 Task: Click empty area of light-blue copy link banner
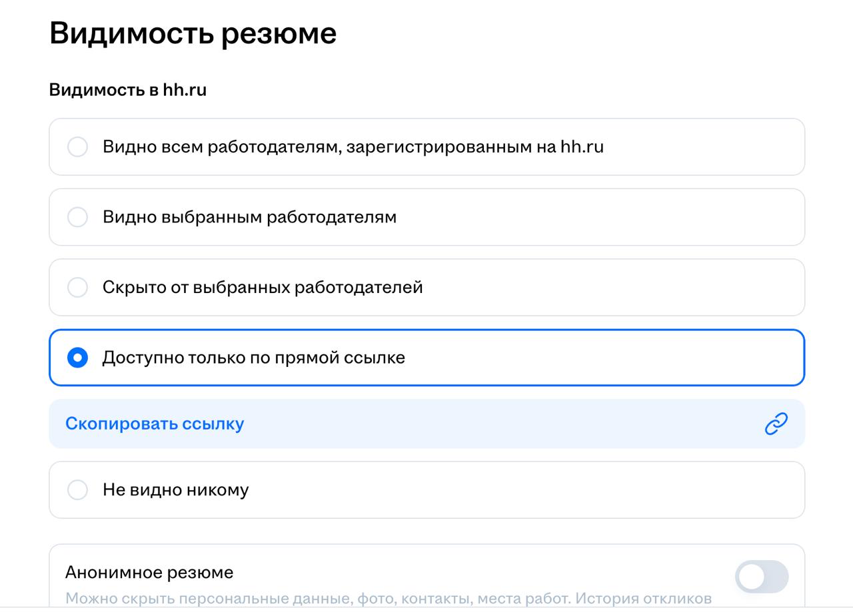500,424
